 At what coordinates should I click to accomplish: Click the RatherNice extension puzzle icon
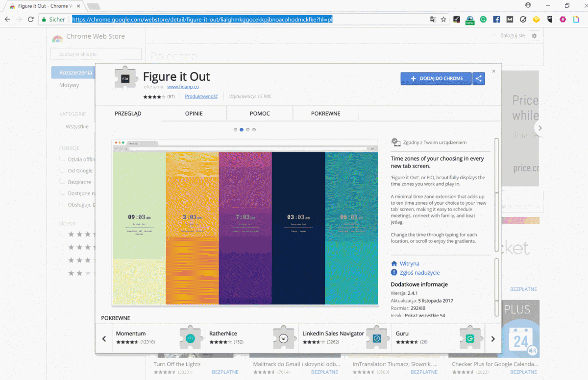coord(284,338)
